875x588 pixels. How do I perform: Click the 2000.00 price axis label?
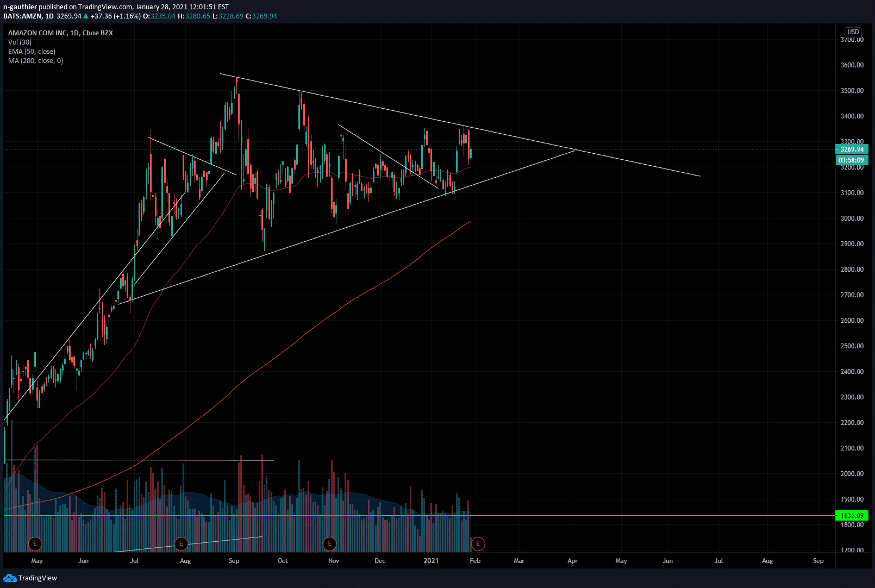pyautogui.click(x=852, y=473)
